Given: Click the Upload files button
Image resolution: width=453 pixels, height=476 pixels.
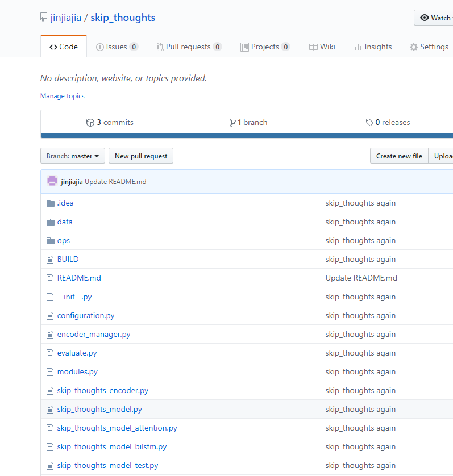Looking at the screenshot, I should [x=441, y=156].
